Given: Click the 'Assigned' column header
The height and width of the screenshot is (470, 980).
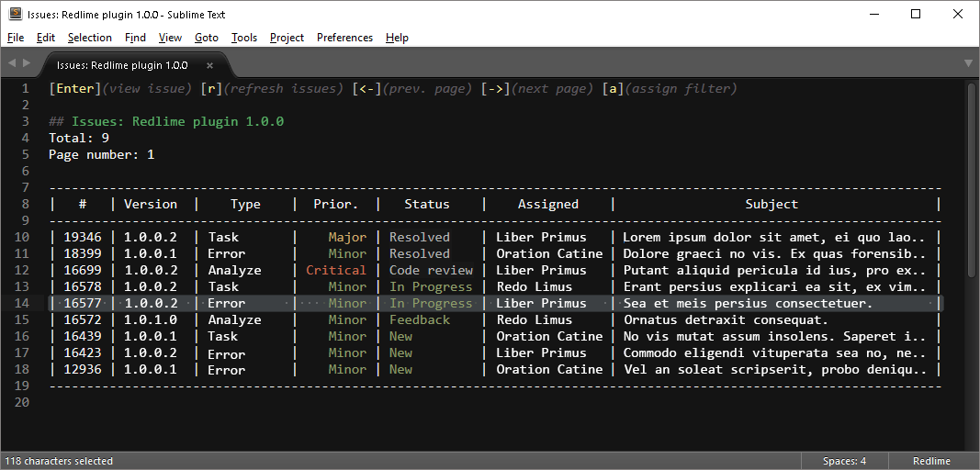Looking at the screenshot, I should coord(548,204).
